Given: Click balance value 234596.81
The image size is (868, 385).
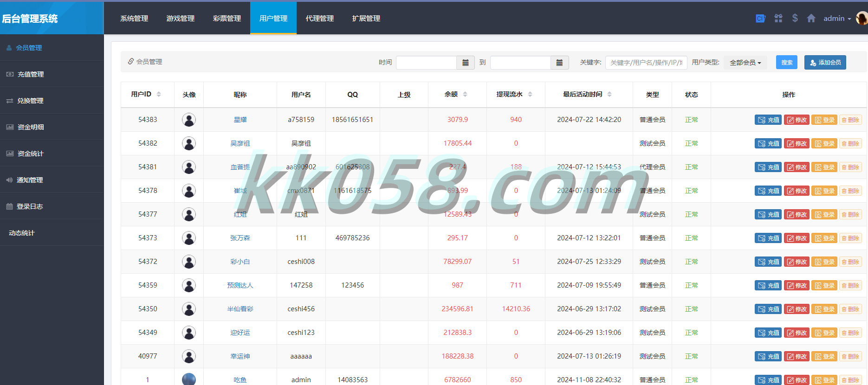Looking at the screenshot, I should (x=457, y=309).
